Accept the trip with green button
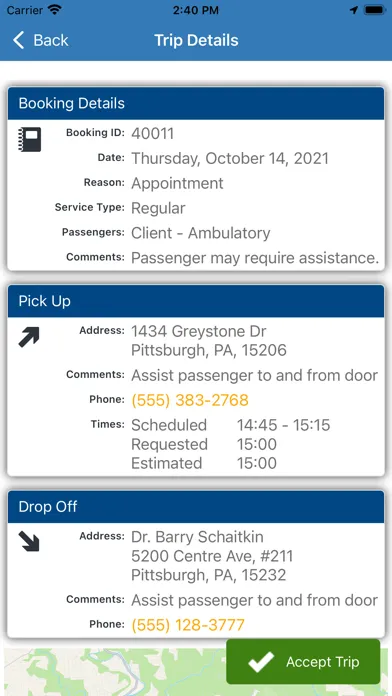Viewport: 392px width, 696px height. pos(303,662)
